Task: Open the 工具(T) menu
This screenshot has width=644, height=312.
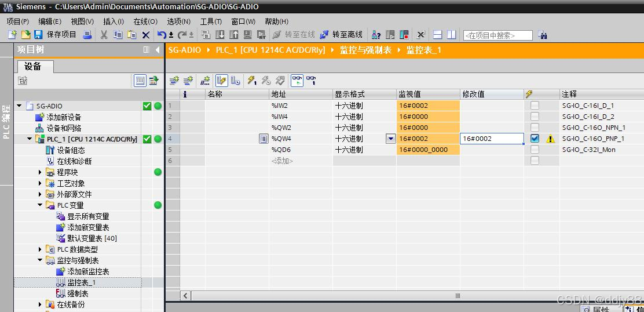Action: click(211, 21)
